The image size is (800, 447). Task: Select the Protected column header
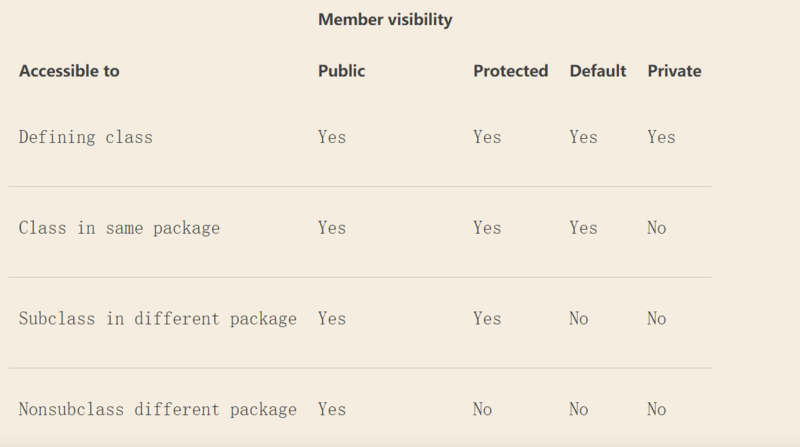click(x=510, y=71)
